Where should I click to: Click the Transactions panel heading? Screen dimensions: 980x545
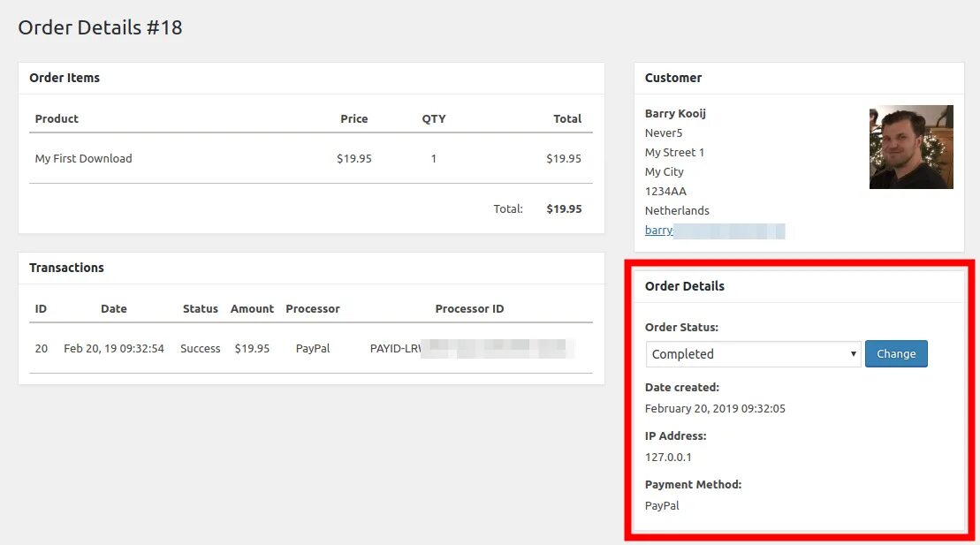pyautogui.click(x=66, y=268)
